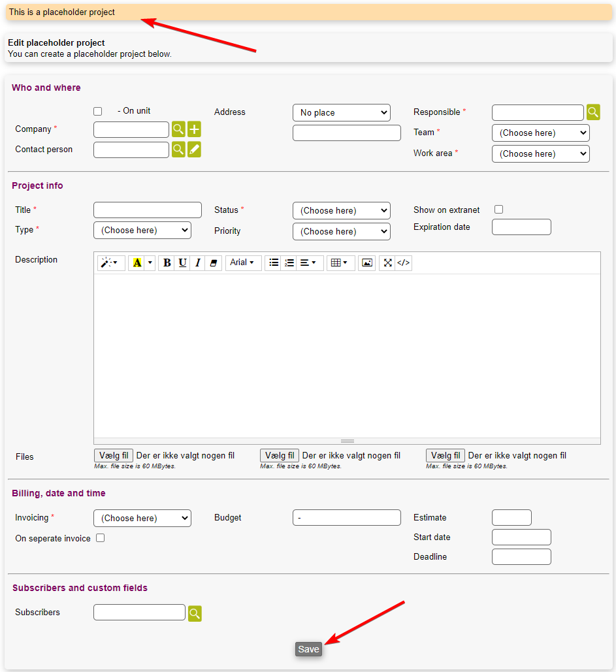Viewport: 616px width, 672px height.
Task: Click the green plus icon to add company
Action: point(194,129)
